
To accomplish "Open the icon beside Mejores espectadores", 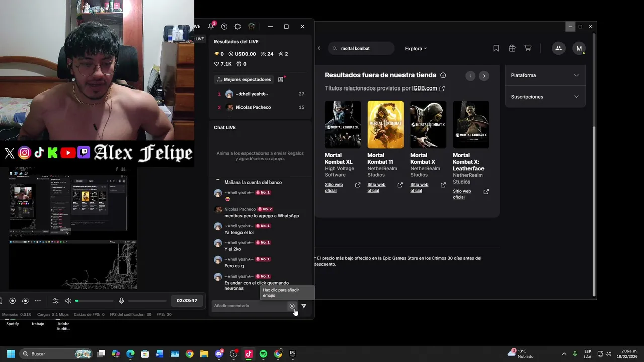I will pos(281,79).
